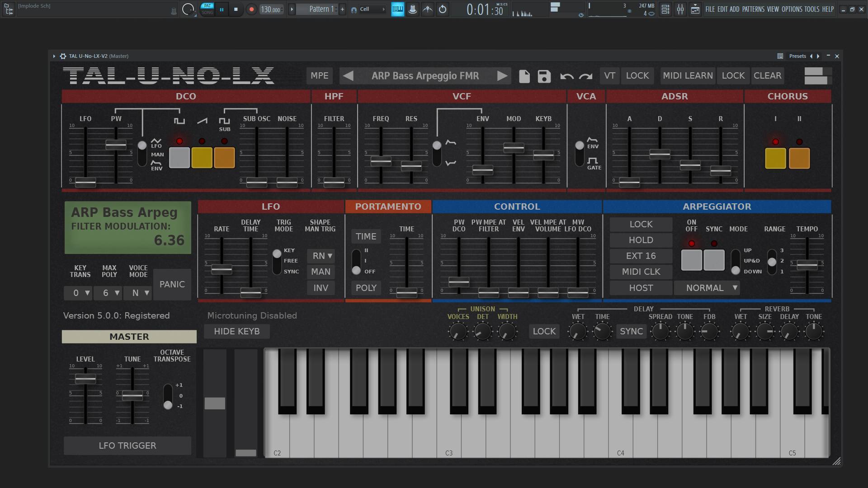Open the plugin detached window icon near Presets
The width and height of the screenshot is (868, 488).
(x=780, y=56)
